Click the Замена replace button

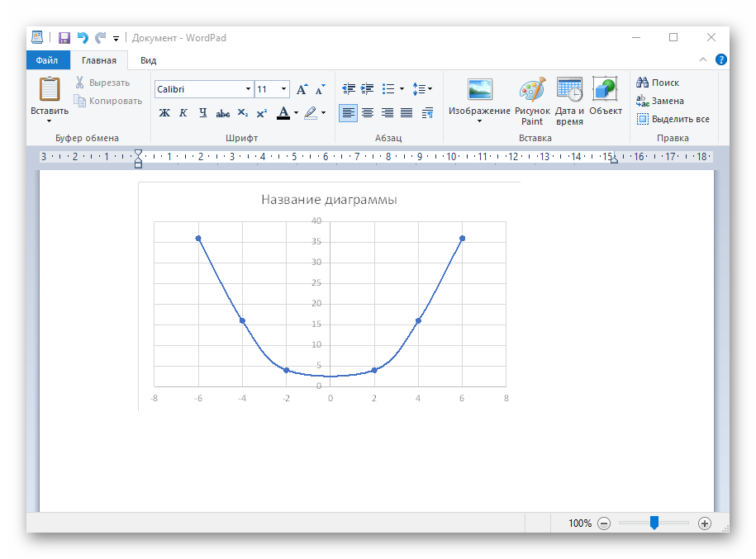coord(660,101)
